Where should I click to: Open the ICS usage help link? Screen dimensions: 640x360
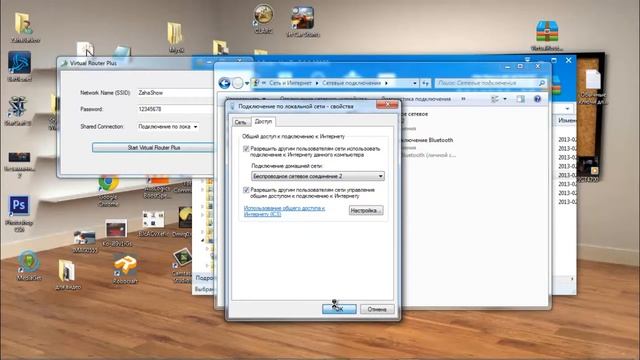click(284, 211)
